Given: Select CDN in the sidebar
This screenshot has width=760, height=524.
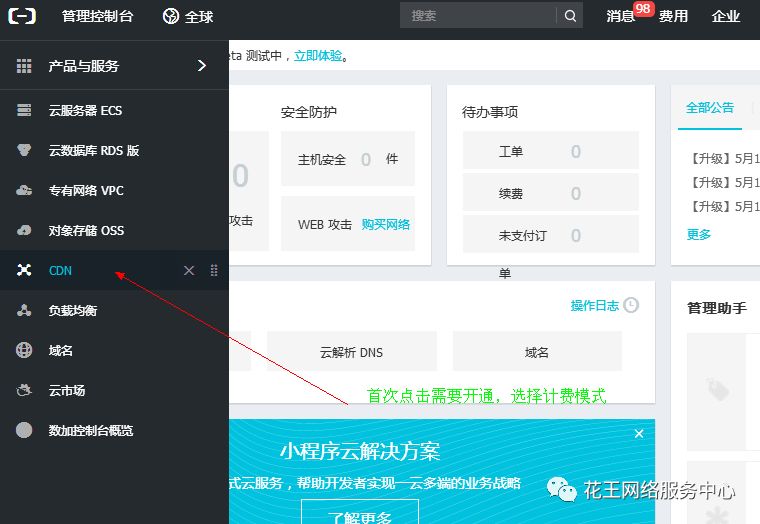Looking at the screenshot, I should click(x=60, y=270).
